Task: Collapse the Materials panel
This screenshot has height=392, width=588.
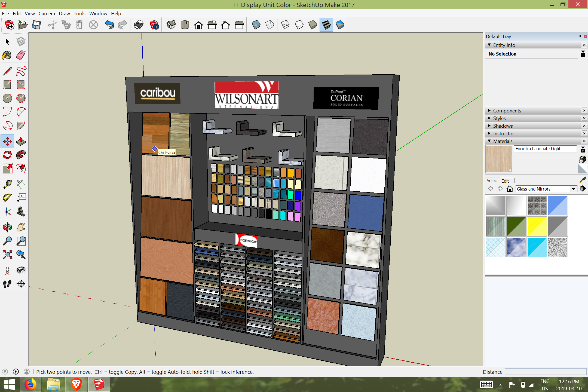Action: pyautogui.click(x=503, y=141)
